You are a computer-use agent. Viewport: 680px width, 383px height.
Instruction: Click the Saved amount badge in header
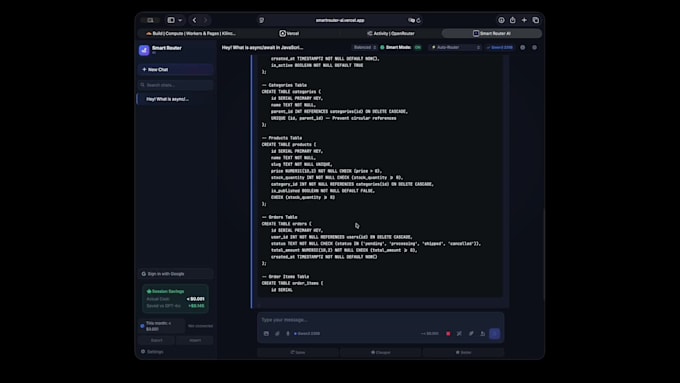coord(500,47)
